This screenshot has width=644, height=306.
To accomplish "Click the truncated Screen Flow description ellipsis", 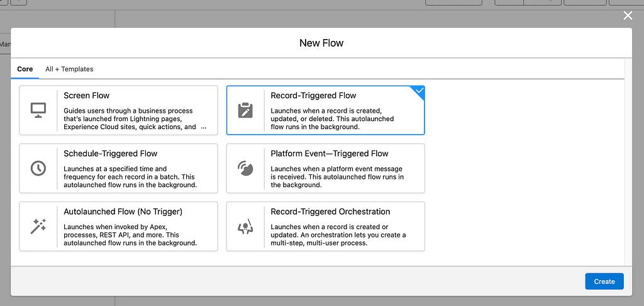I will [203, 127].
